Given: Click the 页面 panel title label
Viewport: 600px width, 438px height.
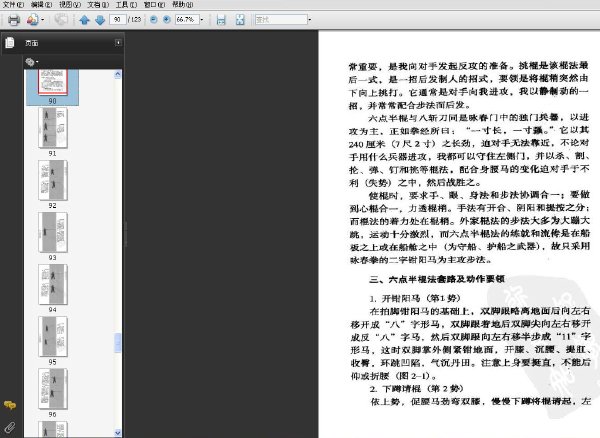Looking at the screenshot, I should [x=32, y=43].
